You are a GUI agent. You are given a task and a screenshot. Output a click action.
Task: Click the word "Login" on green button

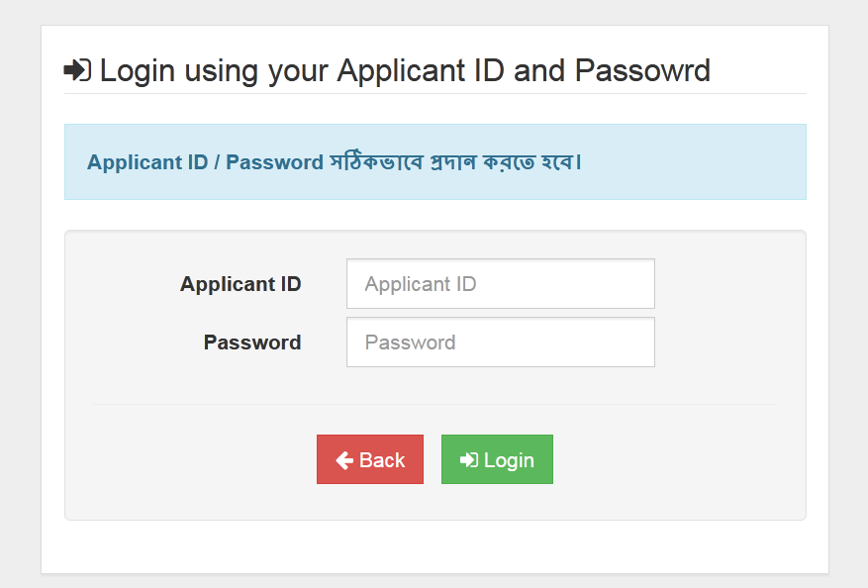[x=509, y=460]
